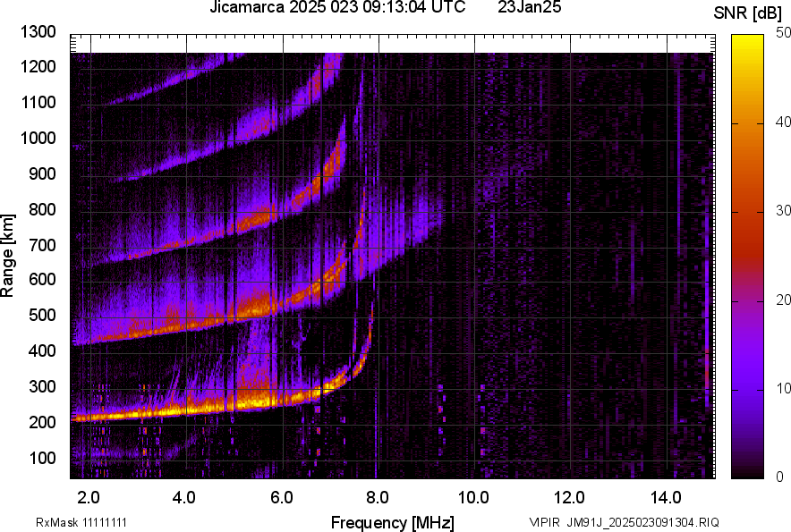Click the yellow top of the SNR colorbar
The width and height of the screenshot is (791, 532).
(x=745, y=41)
